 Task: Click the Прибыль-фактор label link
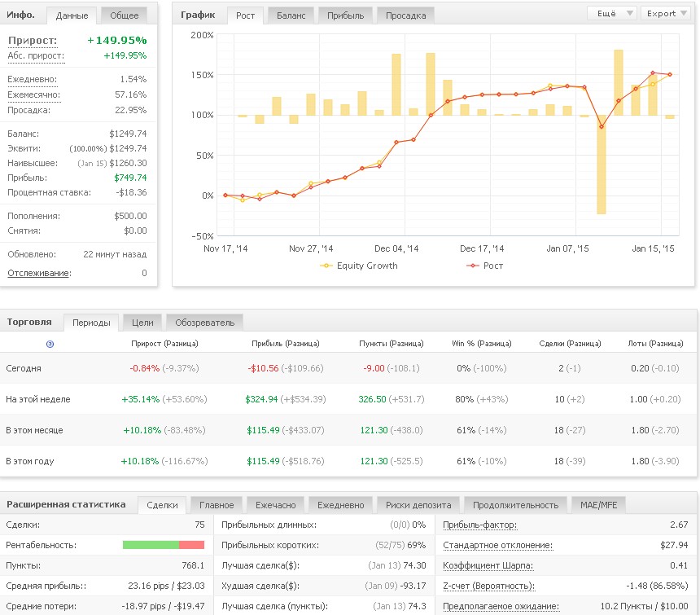pyautogui.click(x=479, y=525)
